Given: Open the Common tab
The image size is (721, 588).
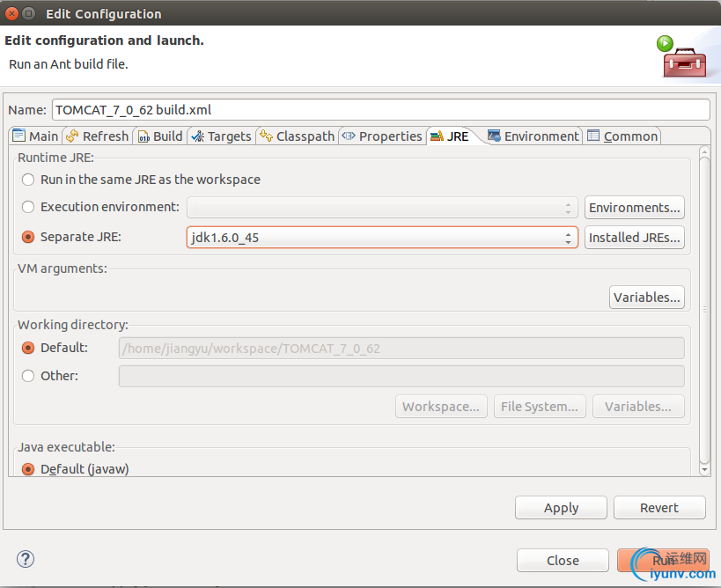Looking at the screenshot, I should point(622,136).
